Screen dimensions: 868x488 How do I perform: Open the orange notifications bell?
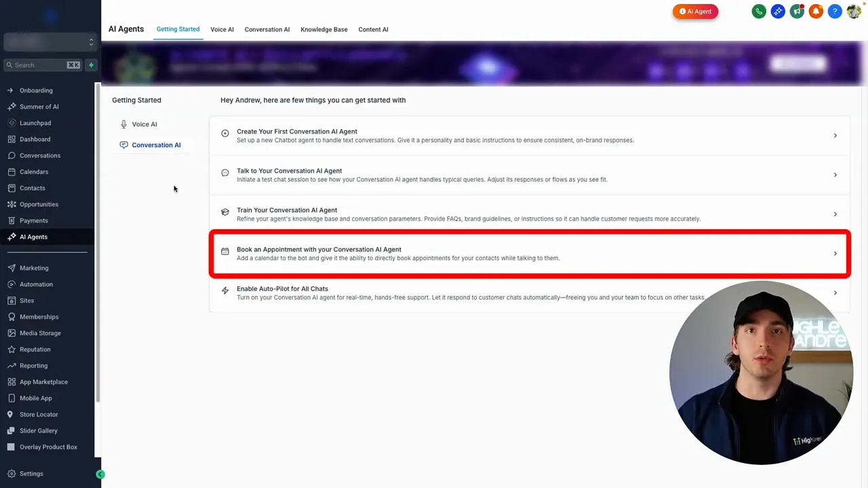point(816,12)
